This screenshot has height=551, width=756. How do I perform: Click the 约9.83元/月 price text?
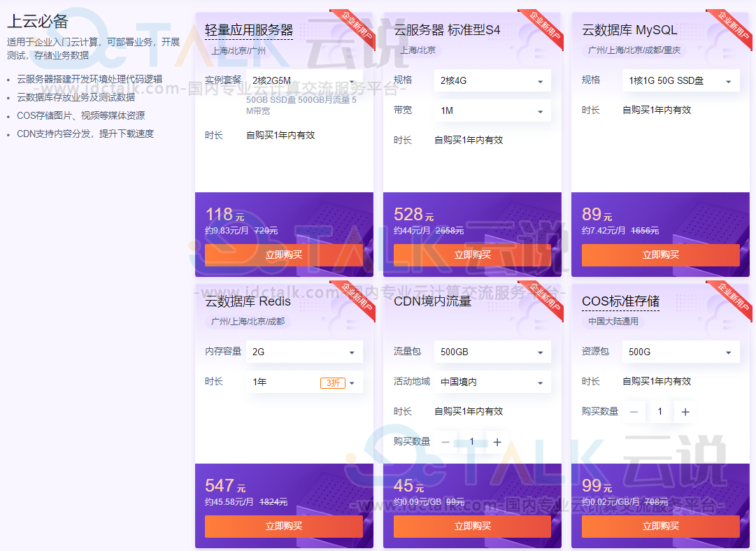(x=227, y=231)
